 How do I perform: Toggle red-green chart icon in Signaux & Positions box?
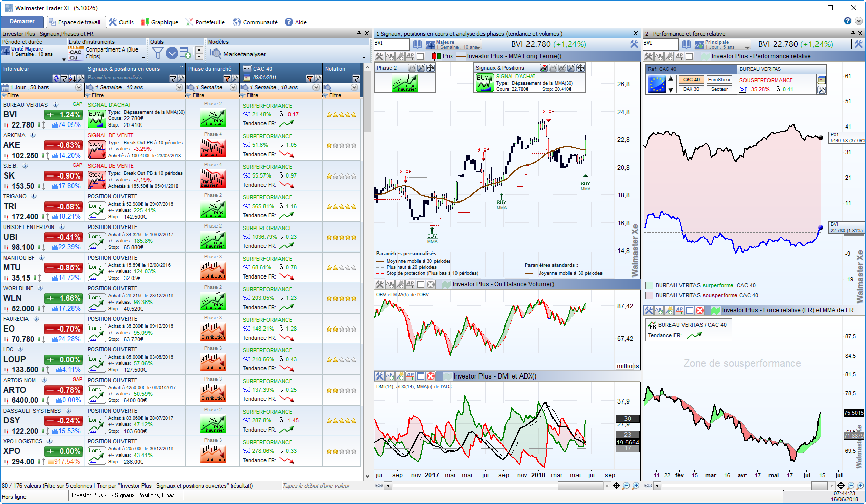(544, 68)
